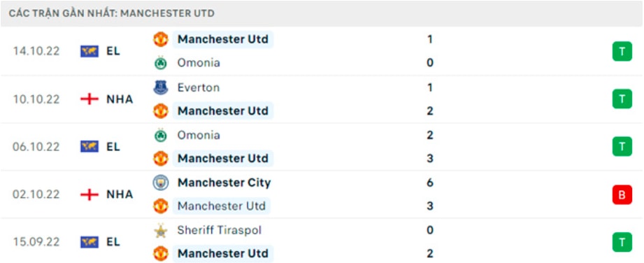Click the NHA league label for 02.10.22
Image resolution: width=644 pixels, height=263 pixels.
[x=120, y=194]
